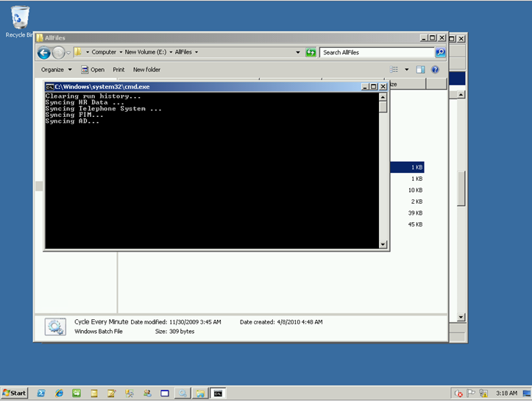Close the AllFiles Explorer window
Screen dimensions: 532x403
[x=441, y=38]
